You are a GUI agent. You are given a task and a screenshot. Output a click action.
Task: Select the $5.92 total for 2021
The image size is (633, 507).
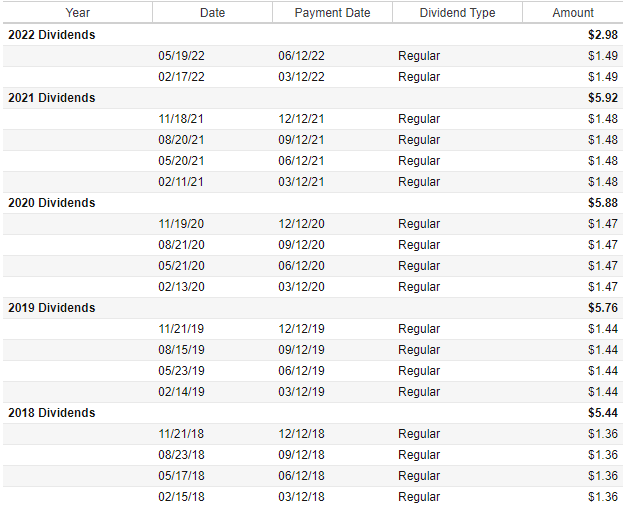(603, 98)
